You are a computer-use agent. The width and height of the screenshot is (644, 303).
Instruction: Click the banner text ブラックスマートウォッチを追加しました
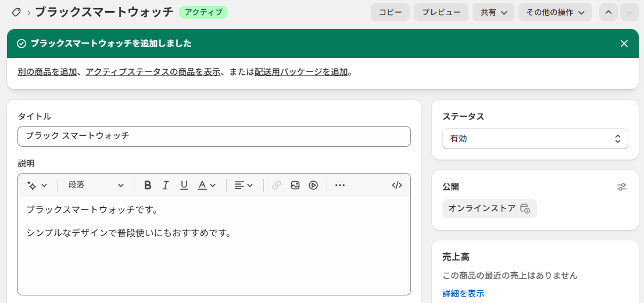pos(111,44)
